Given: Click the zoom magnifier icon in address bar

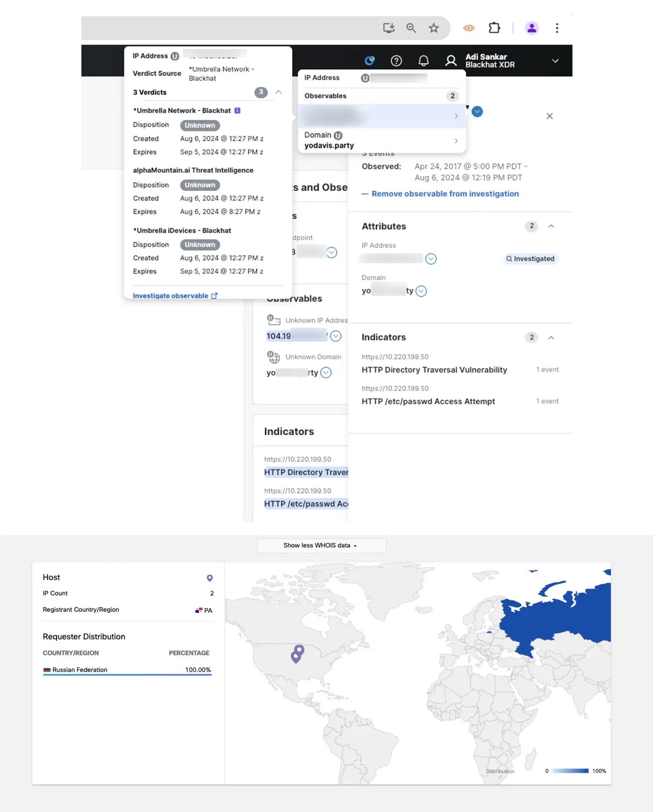Looking at the screenshot, I should point(411,28).
